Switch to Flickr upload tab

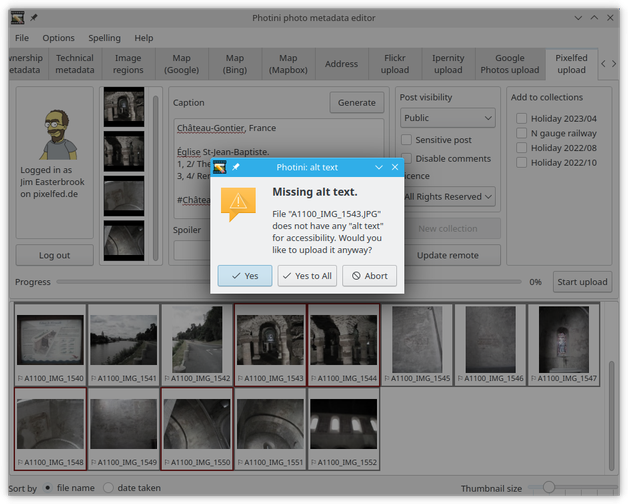(x=395, y=64)
